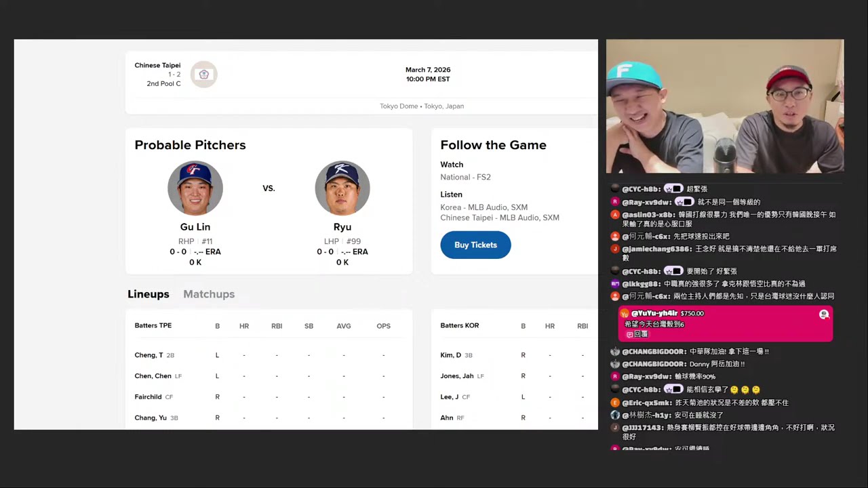Click the Batters KOR header
Screen dimensions: 868x488
[x=460, y=325]
